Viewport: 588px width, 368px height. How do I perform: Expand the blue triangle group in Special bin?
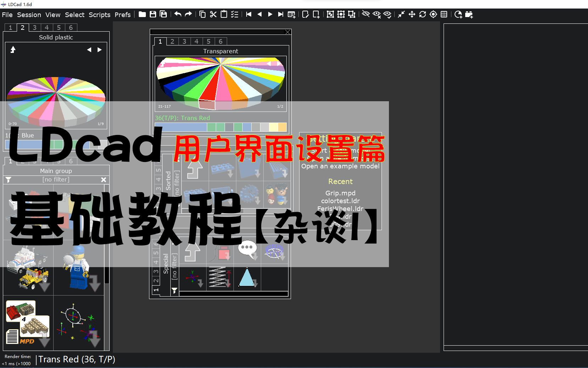coord(247,277)
